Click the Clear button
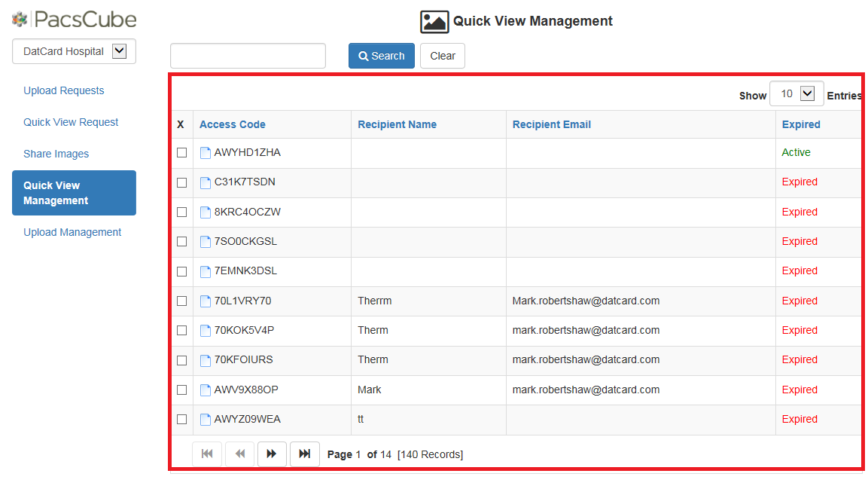 tap(443, 56)
